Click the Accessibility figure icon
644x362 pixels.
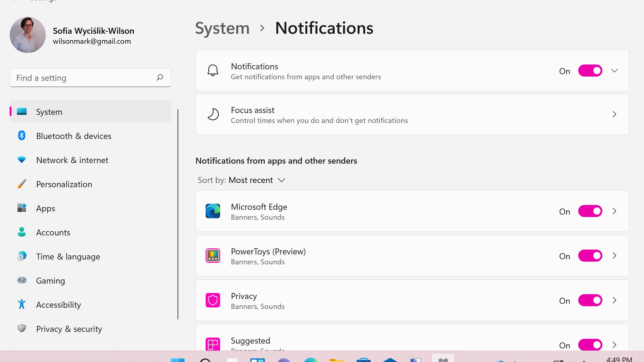(22, 304)
